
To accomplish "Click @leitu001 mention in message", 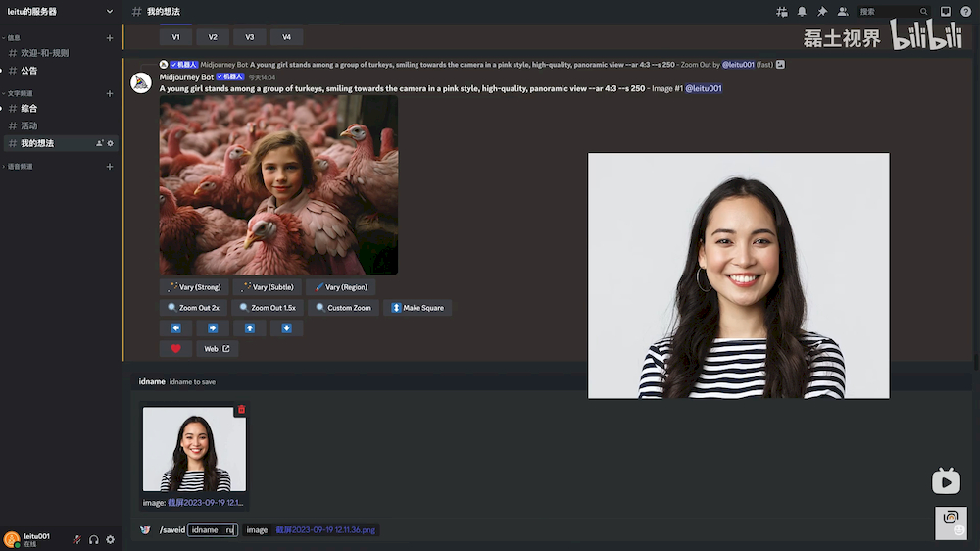I will coord(703,89).
